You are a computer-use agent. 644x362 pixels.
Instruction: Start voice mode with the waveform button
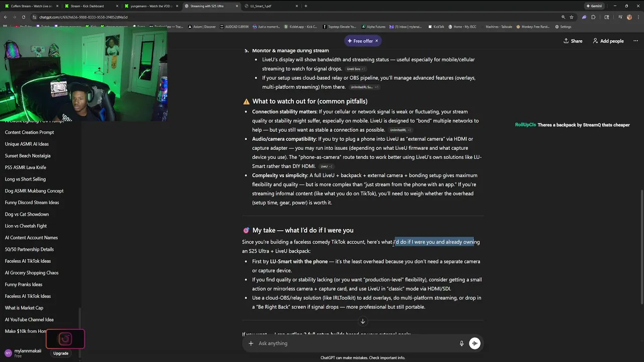pos(474,343)
